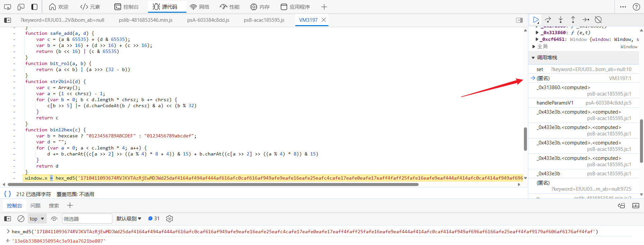
Task: Open the psB-acac185595.js file tab
Action: (x=264, y=20)
